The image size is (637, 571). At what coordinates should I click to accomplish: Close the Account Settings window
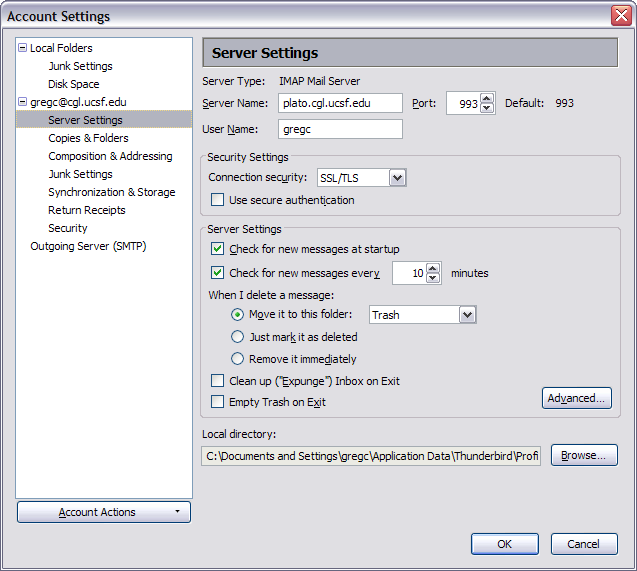pos(621,16)
